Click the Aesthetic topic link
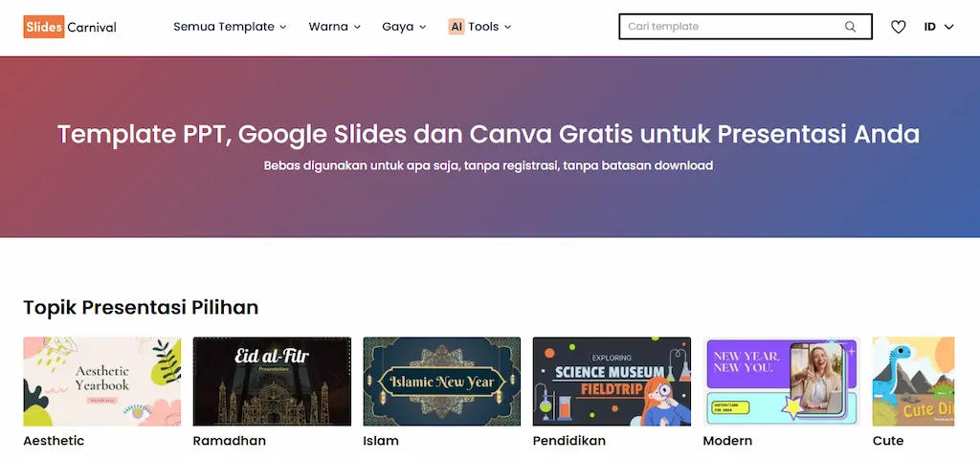Viewport: 980px width, 459px height. 54,440
